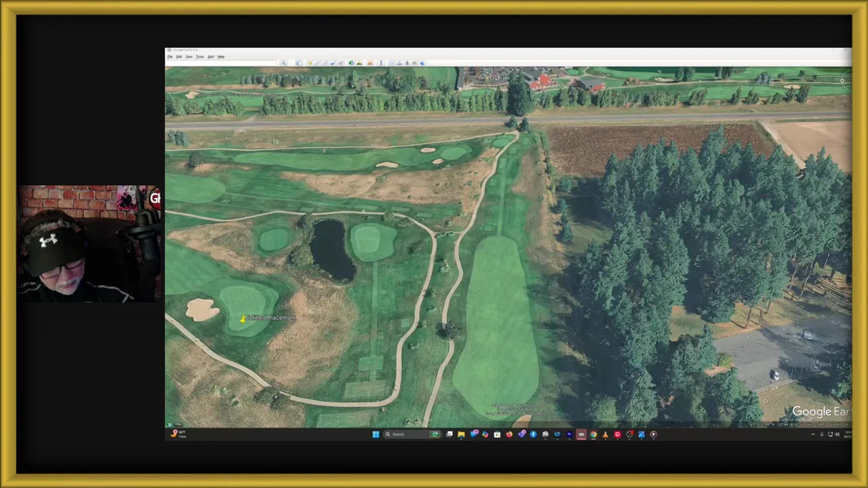Open the Ruler measuring tool
Viewport: 868px width, 488px height.
(381, 62)
